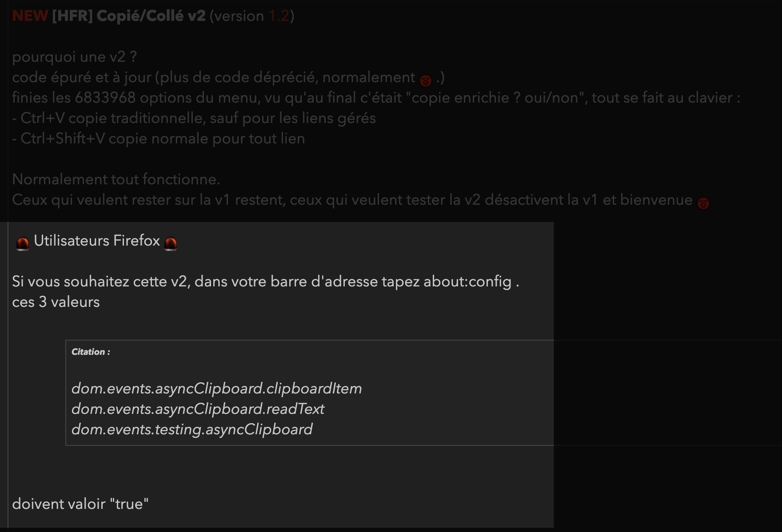Viewport: 782px width, 532px height.
Task: Click the red smiley after "normalement"
Action: pyautogui.click(x=425, y=80)
